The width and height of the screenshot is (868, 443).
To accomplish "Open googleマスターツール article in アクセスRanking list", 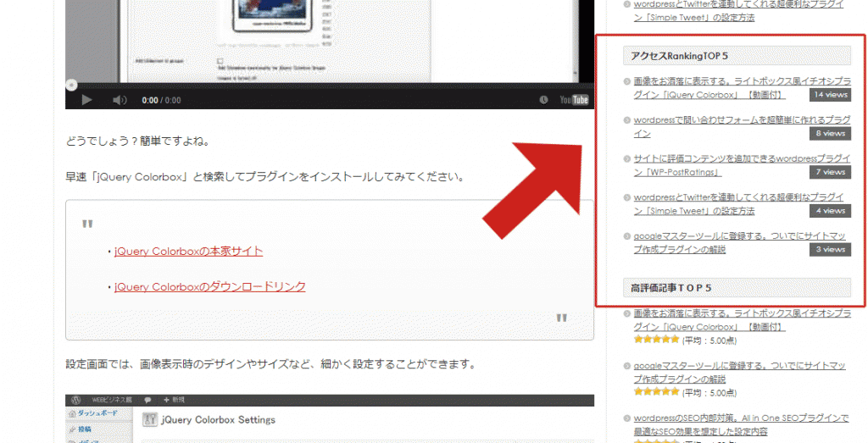I will (739, 243).
